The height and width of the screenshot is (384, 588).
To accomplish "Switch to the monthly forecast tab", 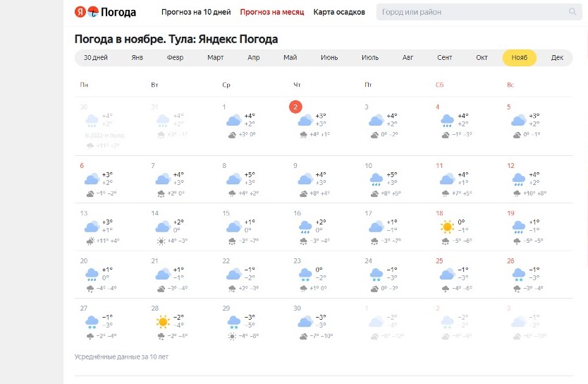I will (x=271, y=12).
